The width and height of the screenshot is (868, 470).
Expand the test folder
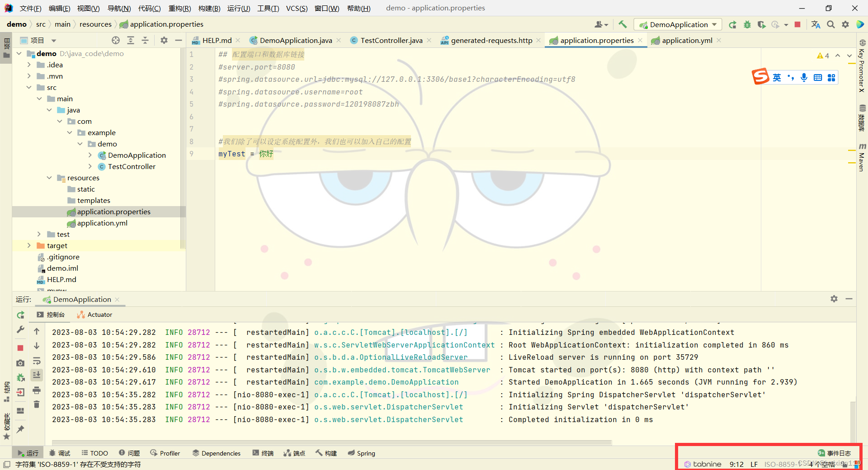[39, 234]
